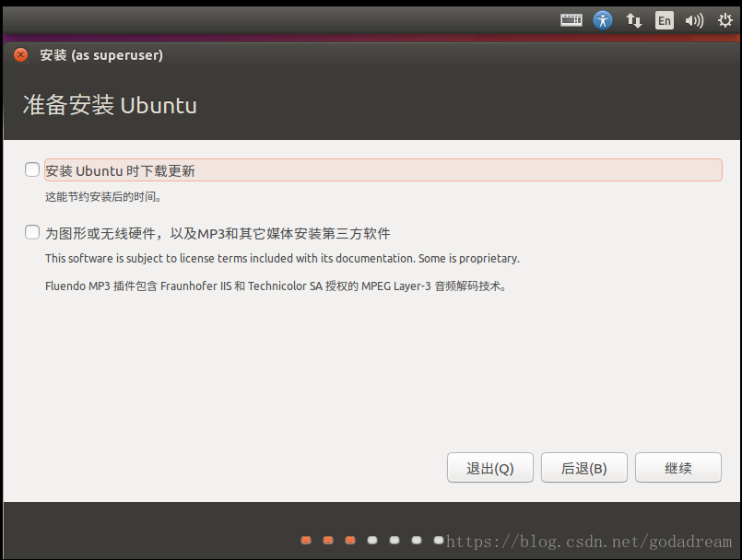Open the network connection indicator
Viewport: 742px width, 560px height.
633,20
